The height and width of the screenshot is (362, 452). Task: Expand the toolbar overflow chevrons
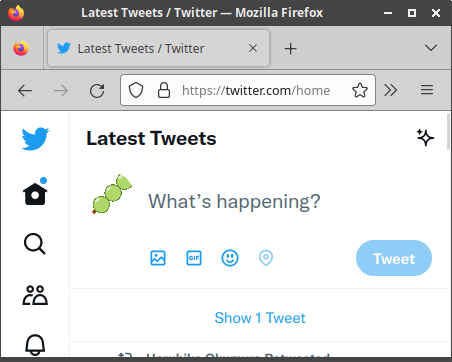(x=391, y=90)
